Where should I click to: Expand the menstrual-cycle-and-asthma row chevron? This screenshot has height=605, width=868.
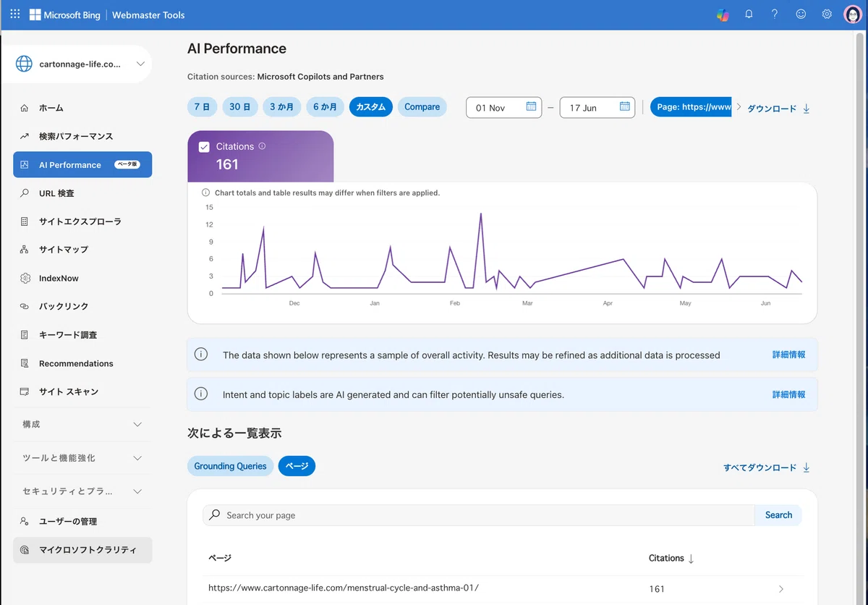pyautogui.click(x=781, y=589)
